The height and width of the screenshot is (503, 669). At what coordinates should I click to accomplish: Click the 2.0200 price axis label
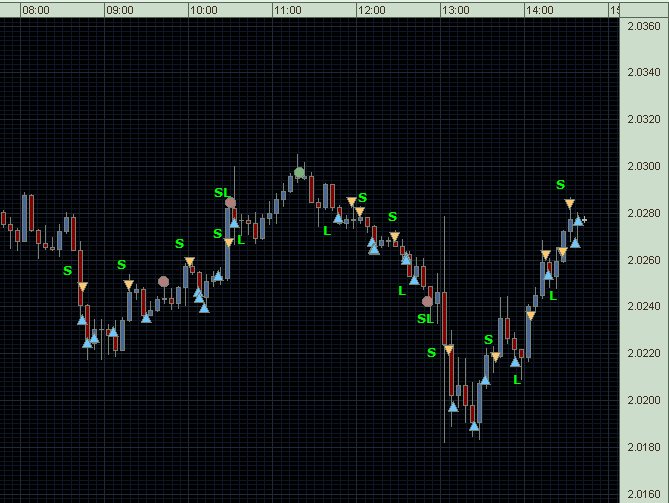click(644, 400)
